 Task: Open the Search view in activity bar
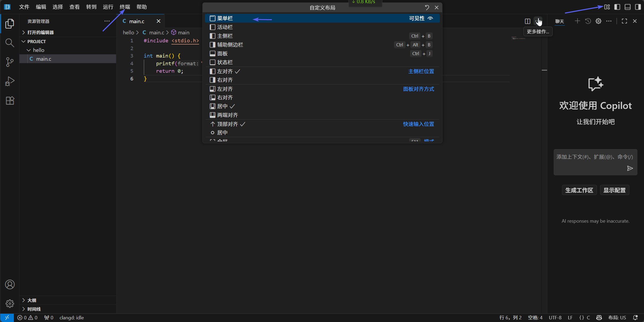(10, 43)
